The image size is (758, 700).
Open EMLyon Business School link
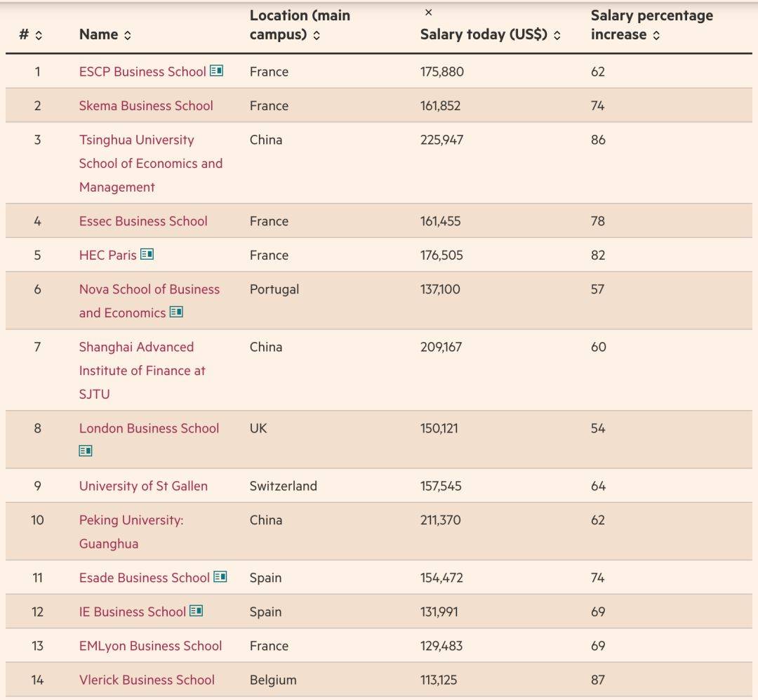click(150, 646)
